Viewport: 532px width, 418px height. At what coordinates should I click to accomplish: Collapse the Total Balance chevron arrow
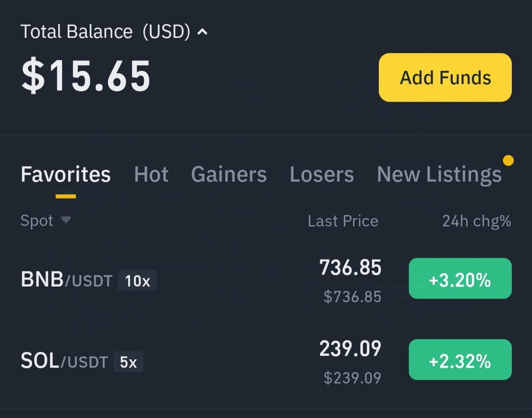click(202, 32)
